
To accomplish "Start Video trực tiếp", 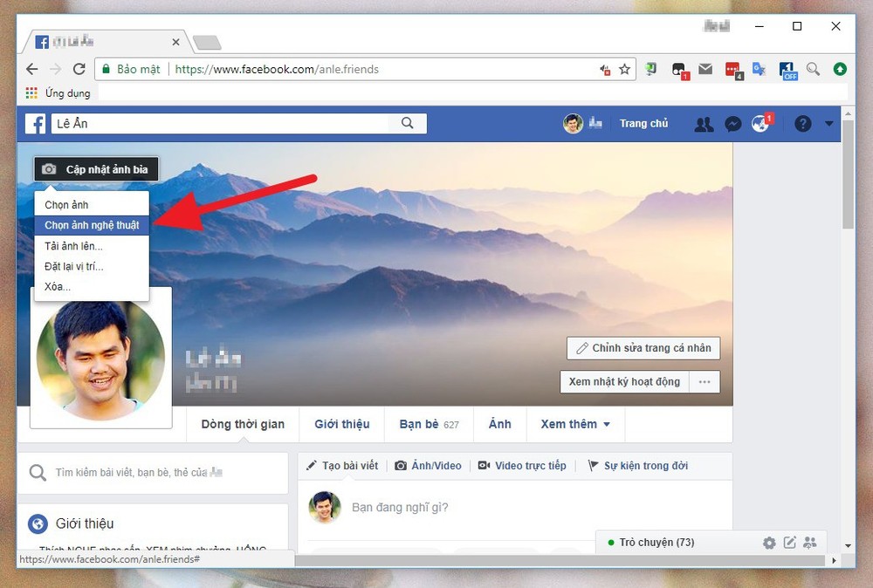I will pos(522,466).
